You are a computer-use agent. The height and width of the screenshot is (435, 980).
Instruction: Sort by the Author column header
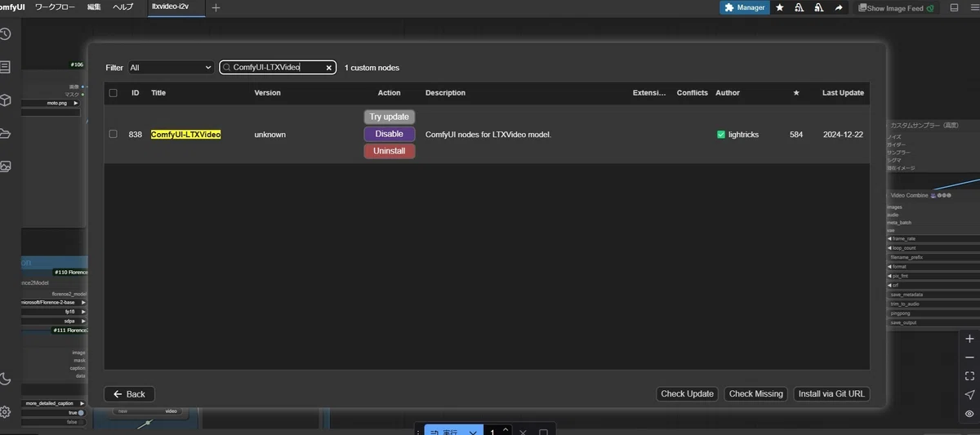click(728, 93)
